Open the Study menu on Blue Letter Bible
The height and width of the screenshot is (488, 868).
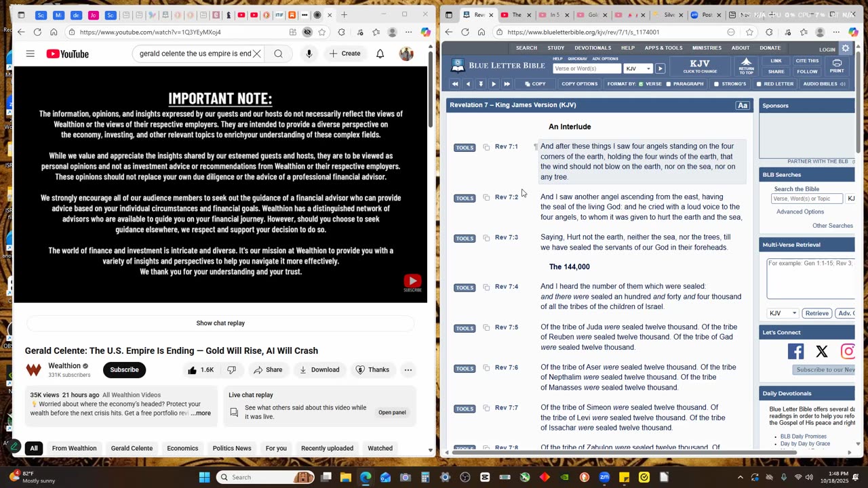click(x=556, y=48)
